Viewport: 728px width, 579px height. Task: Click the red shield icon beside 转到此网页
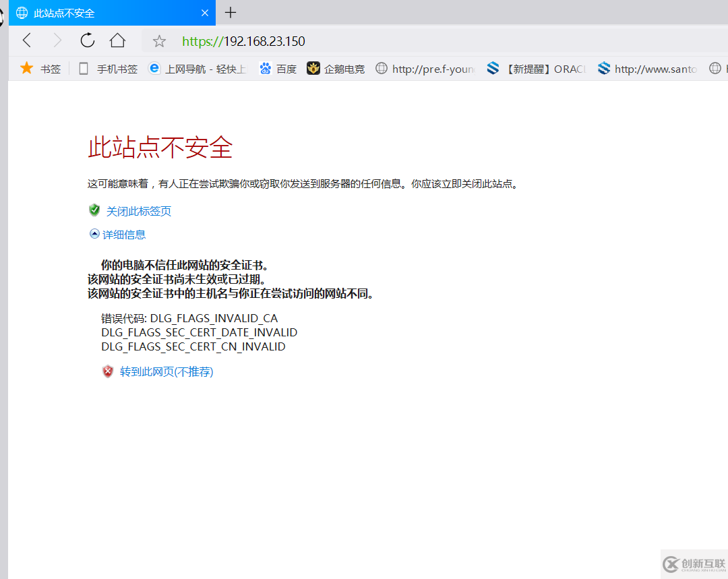click(x=108, y=371)
